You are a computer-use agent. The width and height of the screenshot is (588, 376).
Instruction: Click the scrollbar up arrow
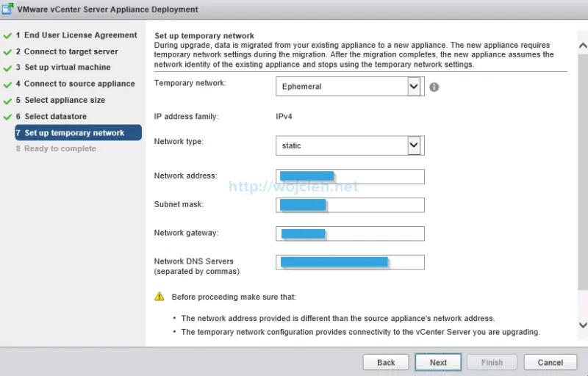coord(583,46)
